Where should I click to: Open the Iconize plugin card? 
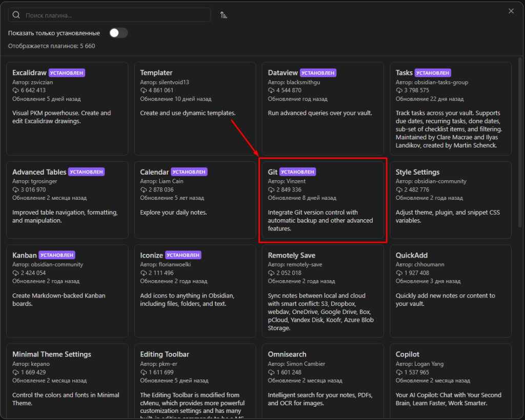click(x=195, y=291)
